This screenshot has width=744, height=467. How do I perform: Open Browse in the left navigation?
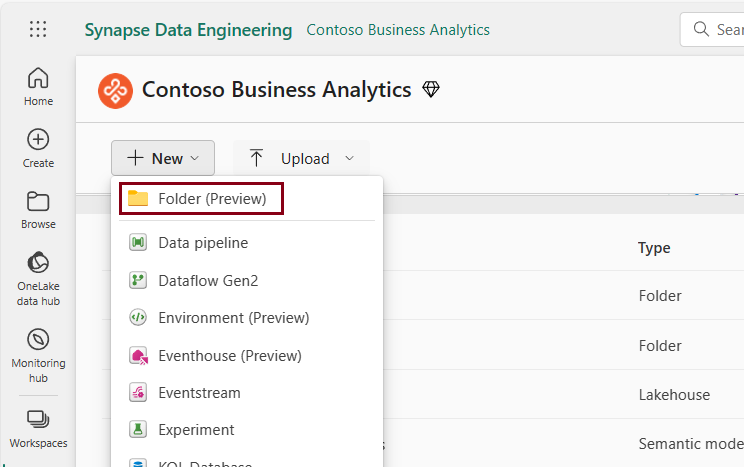pos(38,210)
